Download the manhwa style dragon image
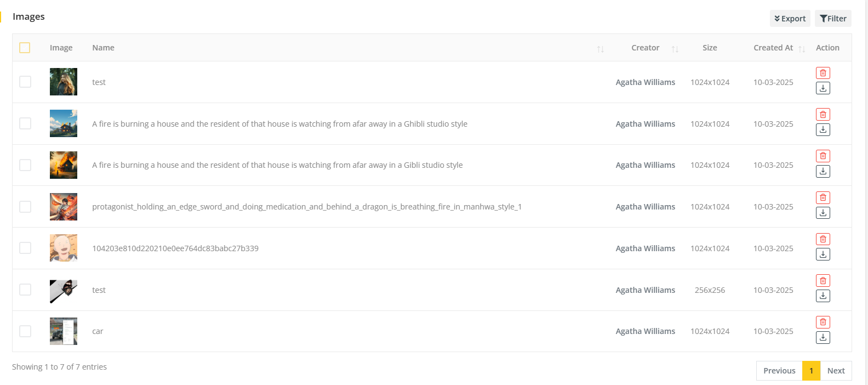This screenshot has height=385, width=868. 823,213
